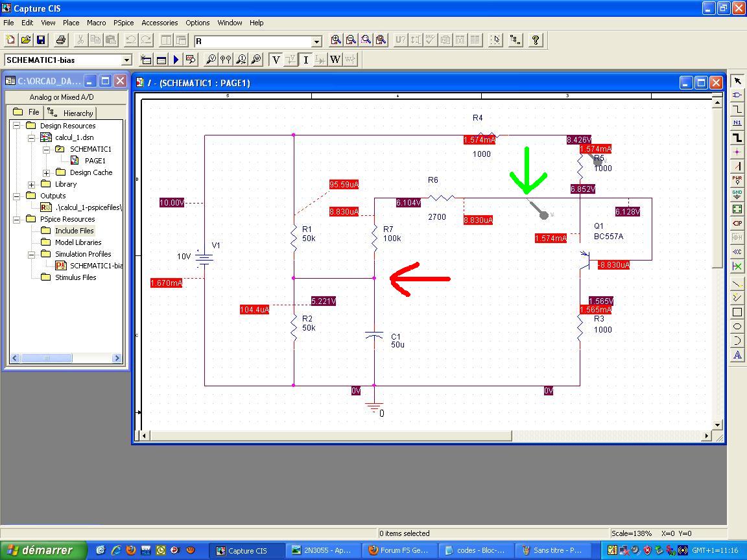Expand the Library folder

tap(31, 184)
